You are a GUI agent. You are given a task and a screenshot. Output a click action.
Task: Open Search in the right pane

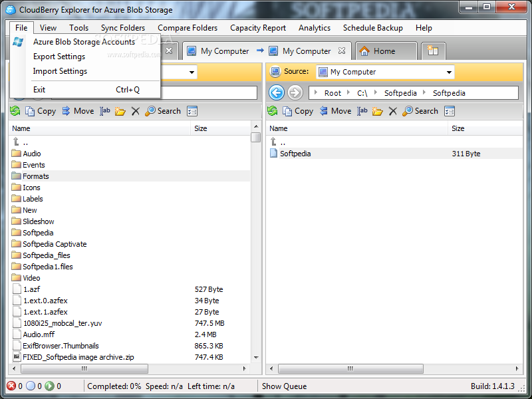coord(420,111)
